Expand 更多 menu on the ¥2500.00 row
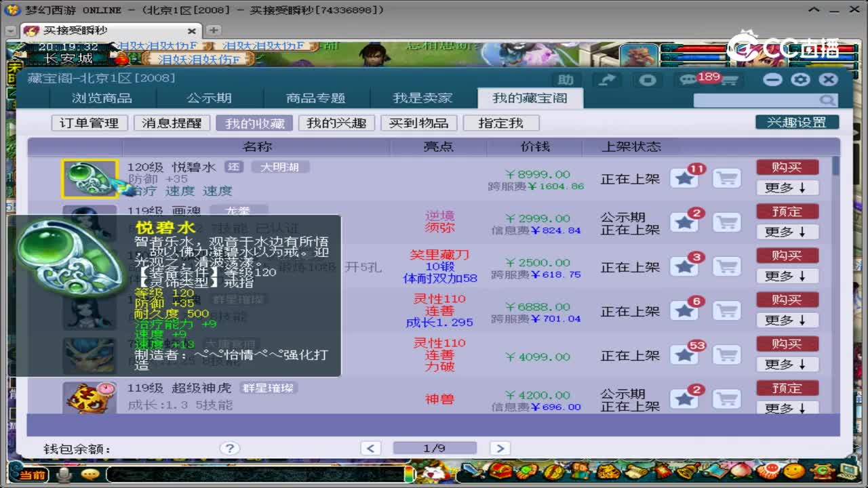868x488 pixels. coord(787,276)
